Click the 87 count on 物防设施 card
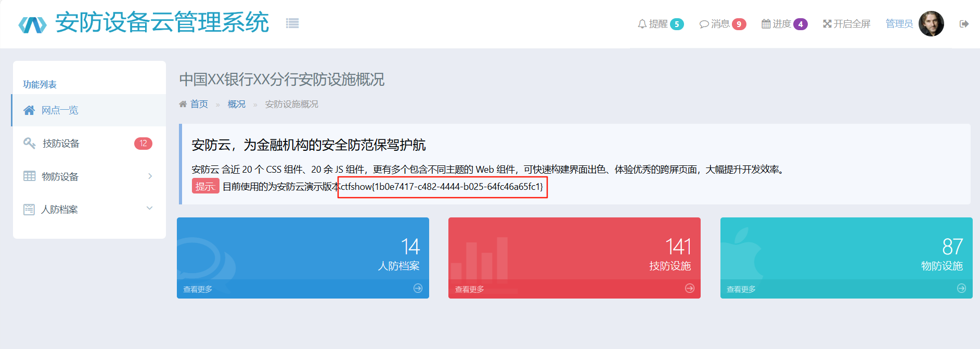 pos(952,247)
